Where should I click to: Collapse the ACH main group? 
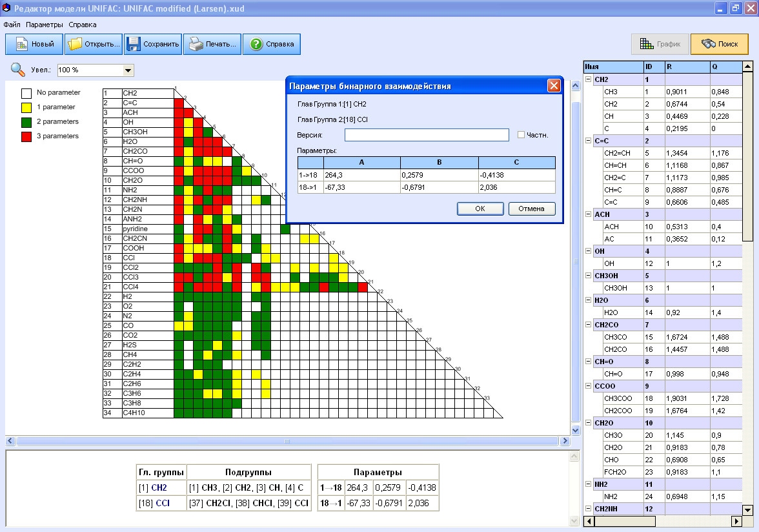(589, 214)
